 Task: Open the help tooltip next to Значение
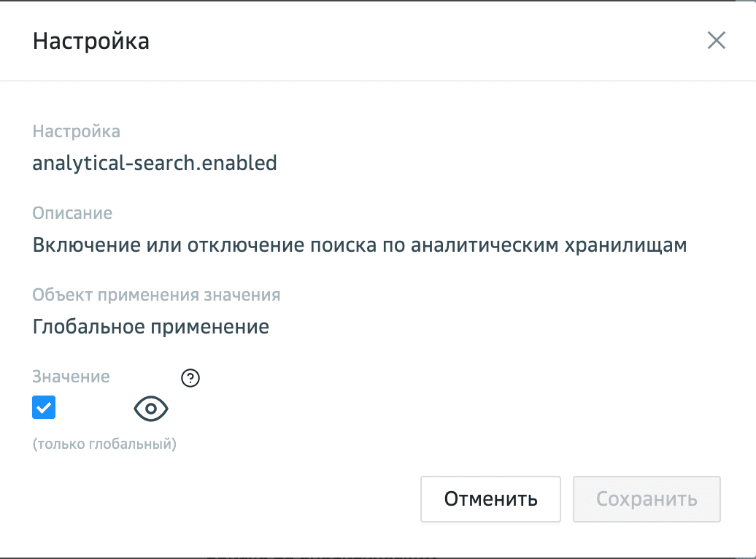190,378
